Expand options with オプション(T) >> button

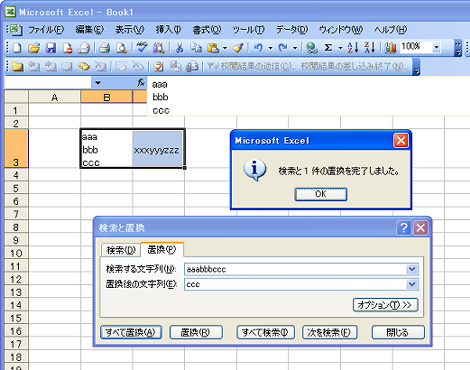tap(385, 305)
